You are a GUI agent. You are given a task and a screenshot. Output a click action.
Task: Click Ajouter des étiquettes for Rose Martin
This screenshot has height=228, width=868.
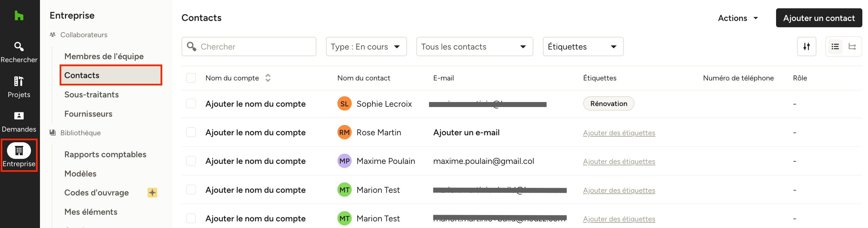pos(619,133)
